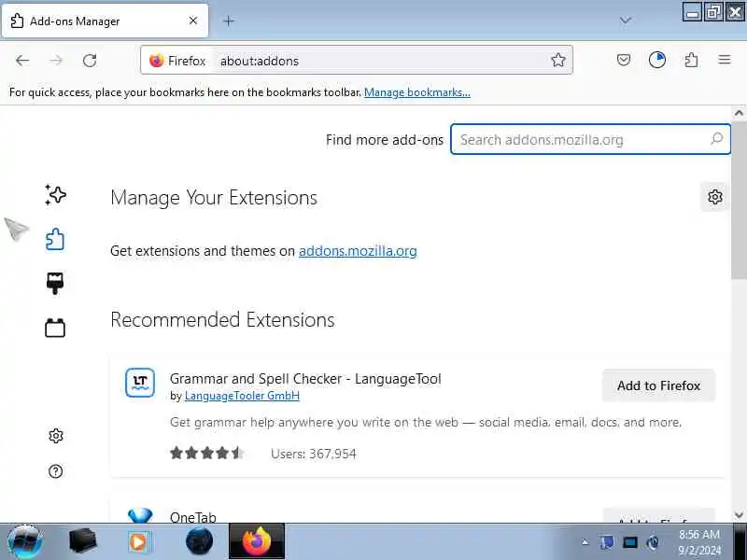This screenshot has height=560, width=747.
Task: Open the Windows Start menu
Action: [25, 541]
